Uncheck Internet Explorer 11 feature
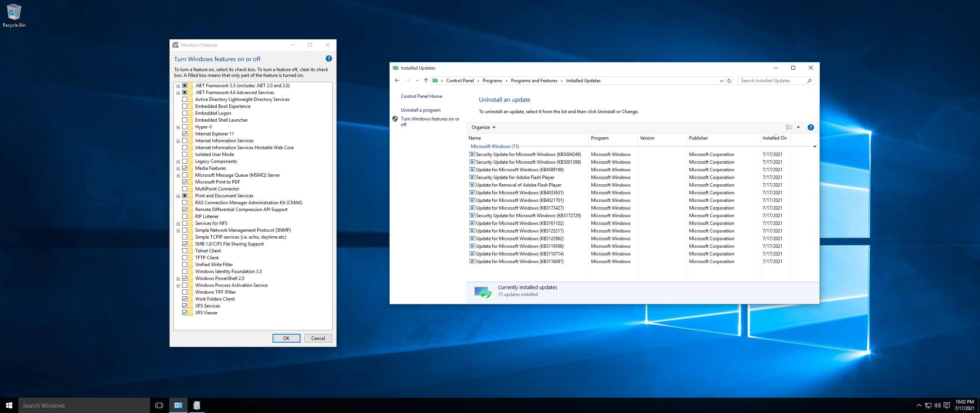Viewport: 980px width, 413px height. pyautogui.click(x=185, y=134)
